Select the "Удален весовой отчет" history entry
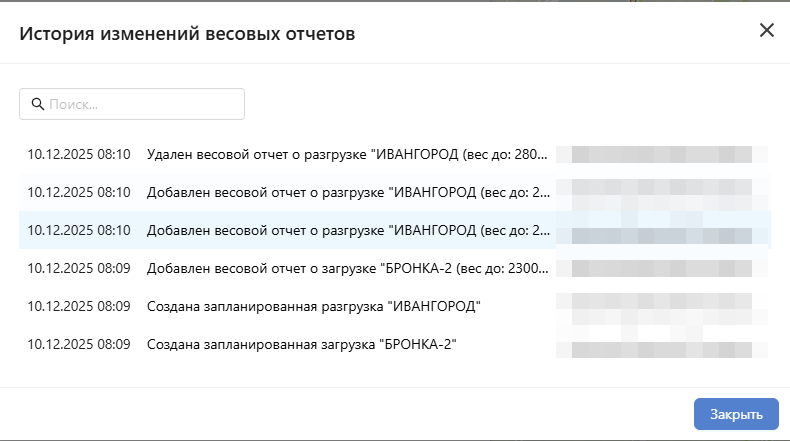 click(347, 155)
